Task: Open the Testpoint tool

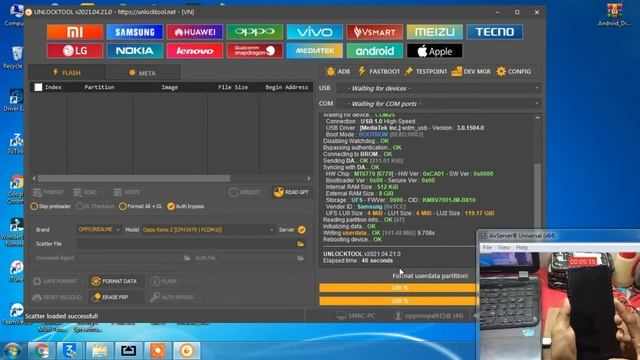Action: tap(426, 71)
